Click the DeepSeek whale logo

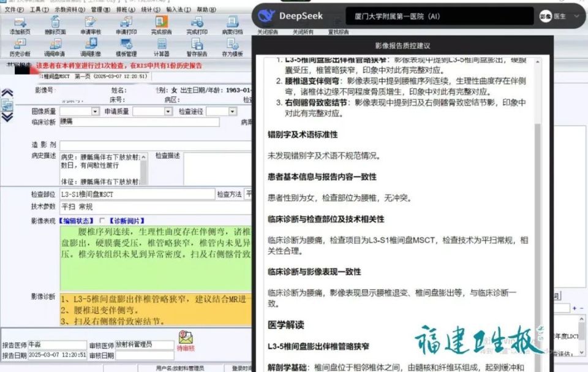266,16
